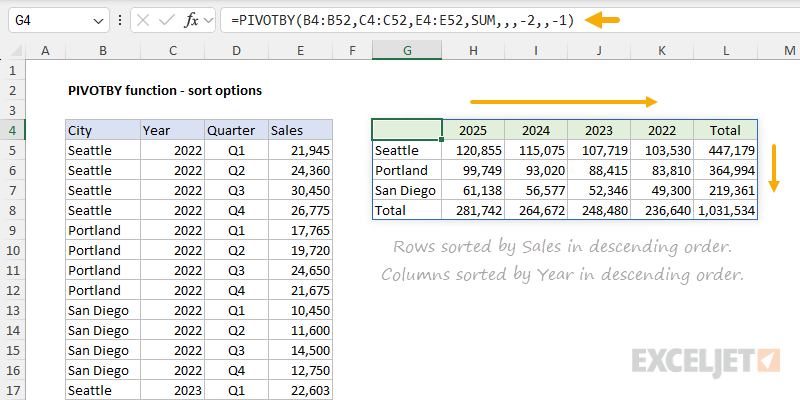
Task: Select row 10 header
Action: (x=13, y=250)
